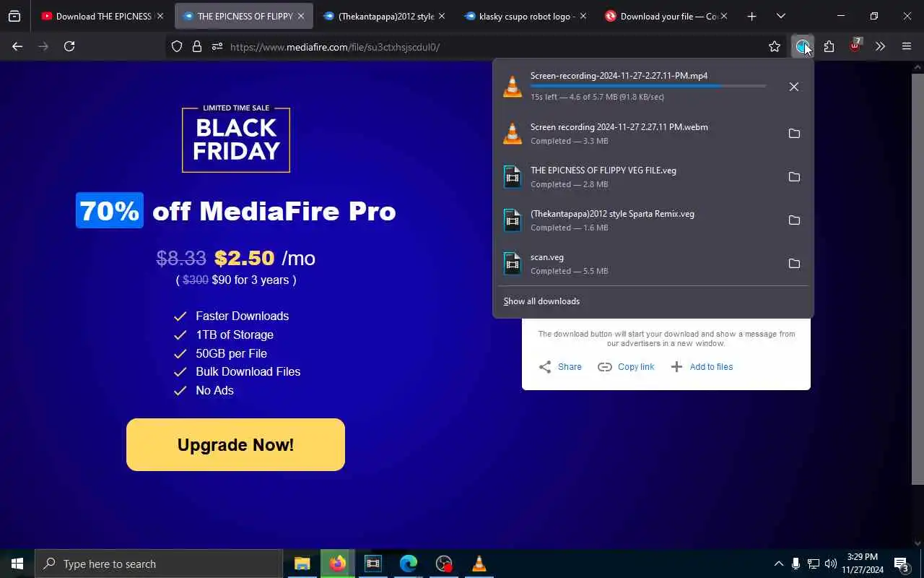The width and height of the screenshot is (924, 578).
Task: Expand more tools chevron in toolbar
Action: 880,46
